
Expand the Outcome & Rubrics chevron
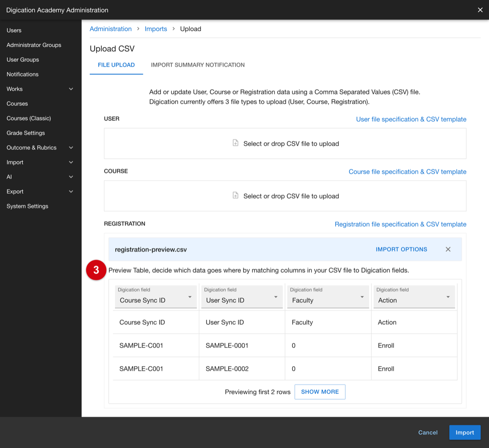coord(71,148)
